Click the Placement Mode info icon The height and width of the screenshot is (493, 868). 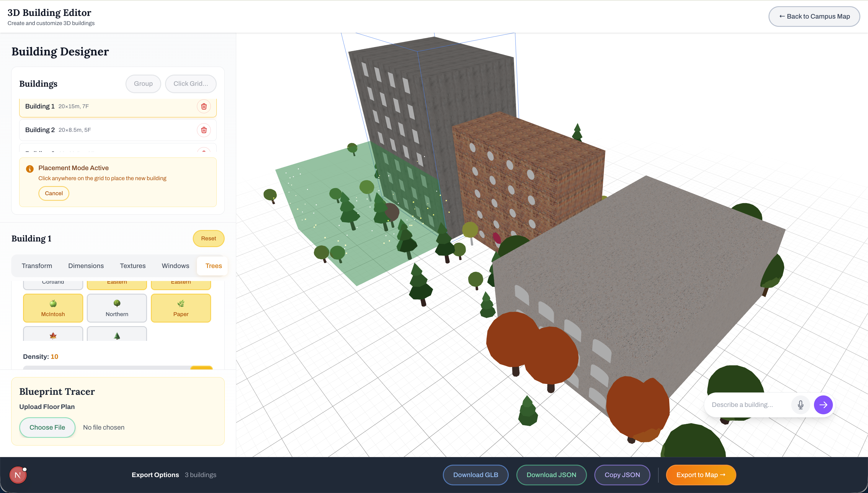(30, 169)
